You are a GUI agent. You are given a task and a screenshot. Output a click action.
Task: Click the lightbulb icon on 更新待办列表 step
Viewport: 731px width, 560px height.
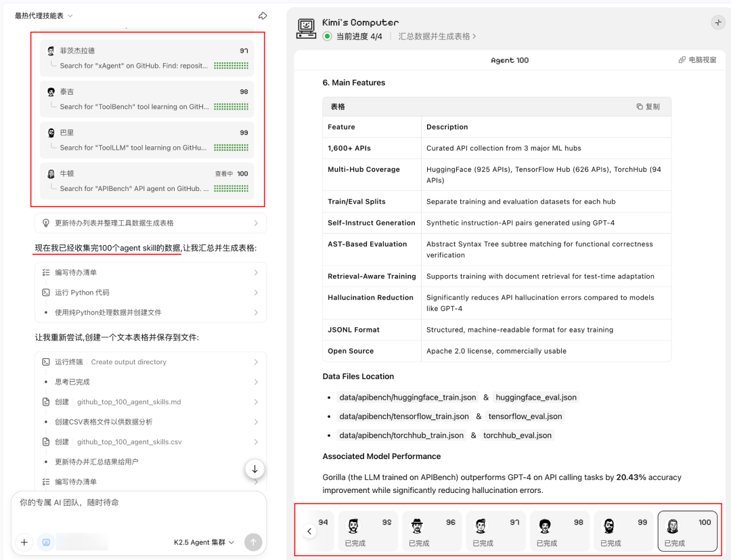46,223
